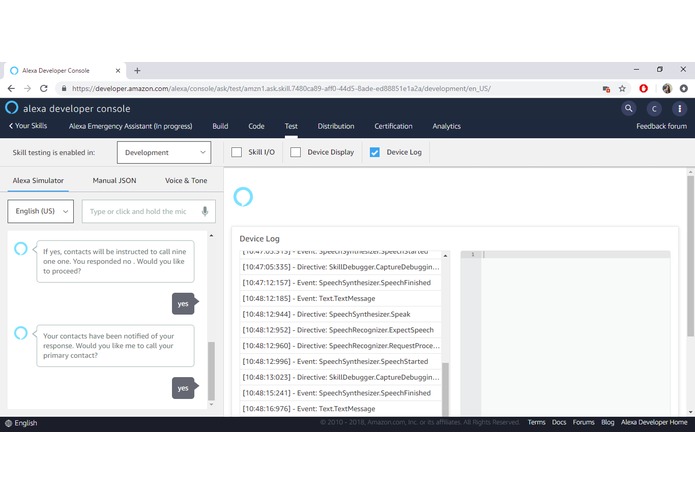Open the Docs footer link

[x=559, y=422]
